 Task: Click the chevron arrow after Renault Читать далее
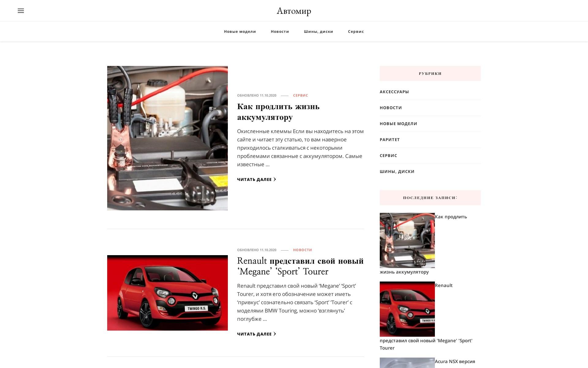point(275,334)
